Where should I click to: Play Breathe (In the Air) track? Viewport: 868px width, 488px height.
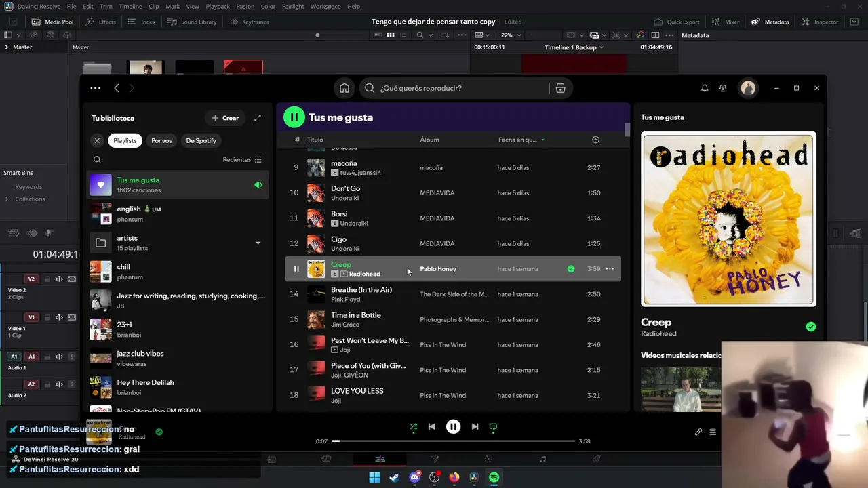(x=453, y=294)
